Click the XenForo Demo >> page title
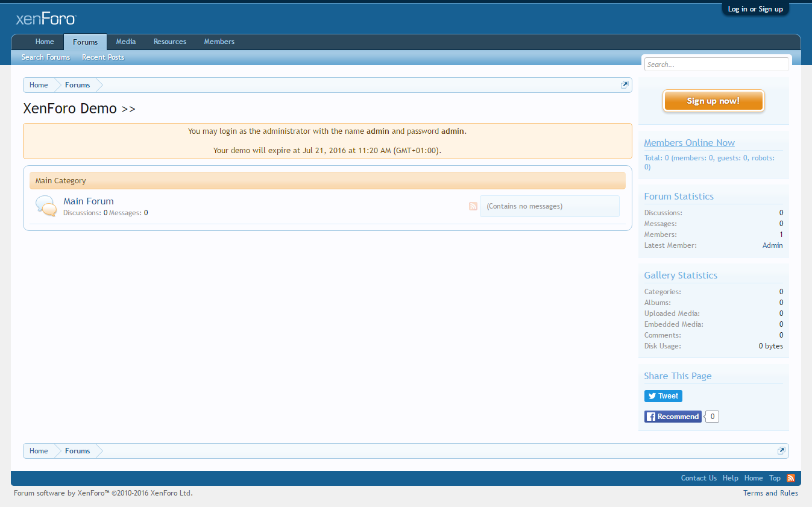This screenshot has height=507, width=812. tap(79, 109)
